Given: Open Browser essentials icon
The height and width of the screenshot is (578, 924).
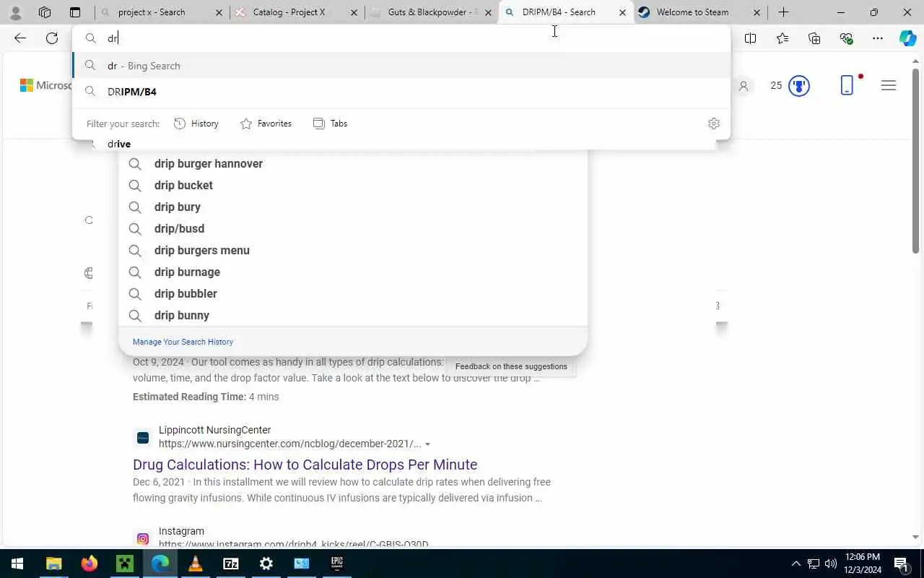Looking at the screenshot, I should tap(846, 38).
